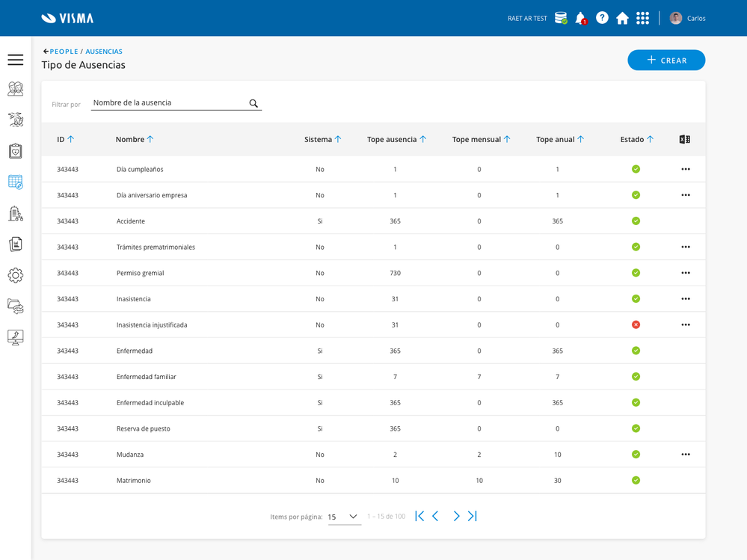Select the 'Enfermedad inculpable' row name
This screenshot has height=560, width=747.
click(150, 403)
